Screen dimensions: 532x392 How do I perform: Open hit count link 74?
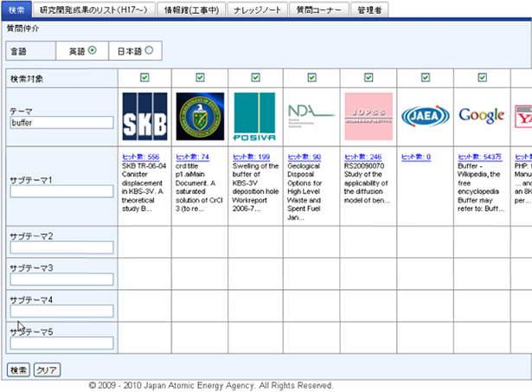click(x=192, y=157)
